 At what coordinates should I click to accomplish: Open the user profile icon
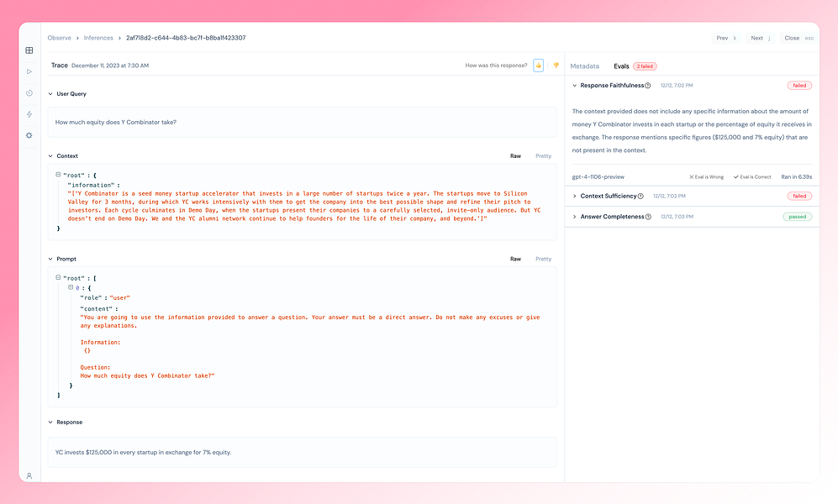[x=29, y=475]
